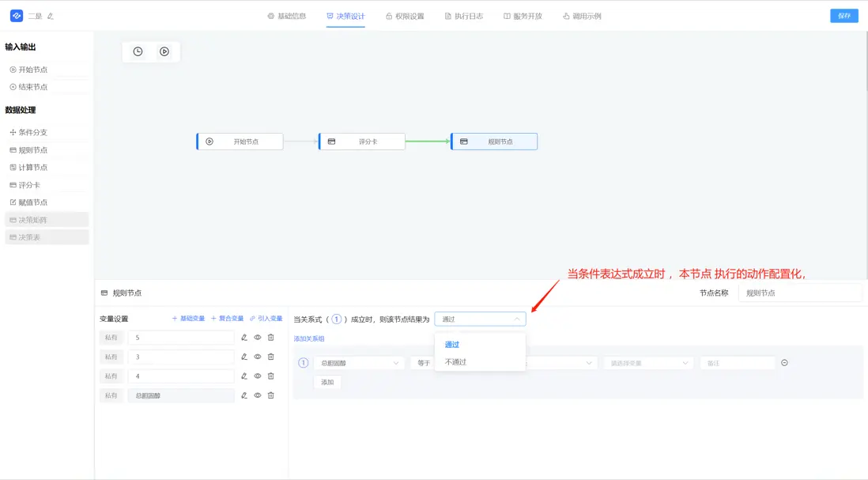This screenshot has width=868, height=480.
Task: Switch to 权限设置 tab
Action: pyautogui.click(x=405, y=16)
